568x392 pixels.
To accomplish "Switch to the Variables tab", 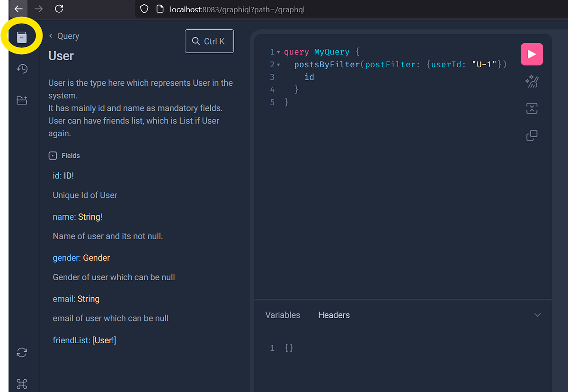I will point(283,315).
